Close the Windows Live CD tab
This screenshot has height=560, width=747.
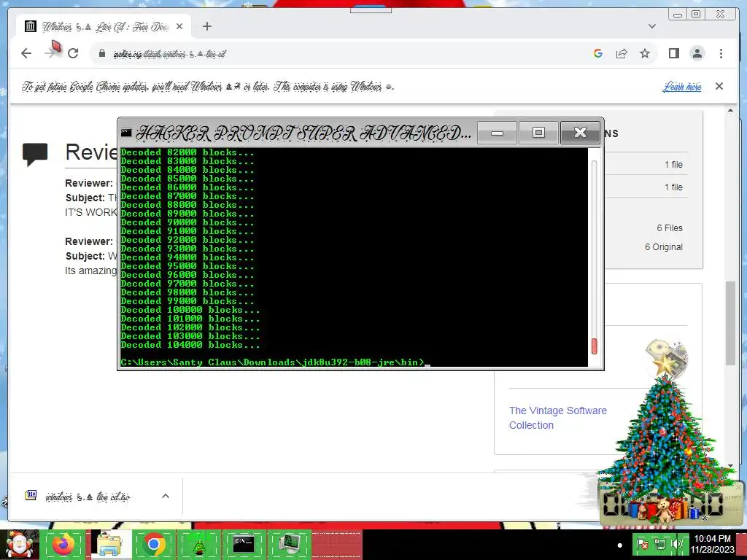(179, 26)
